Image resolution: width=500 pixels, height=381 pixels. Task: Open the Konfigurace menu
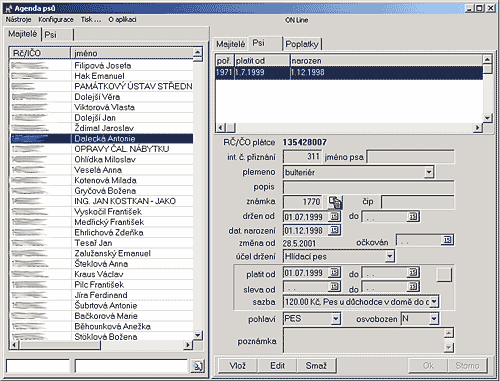click(x=56, y=20)
